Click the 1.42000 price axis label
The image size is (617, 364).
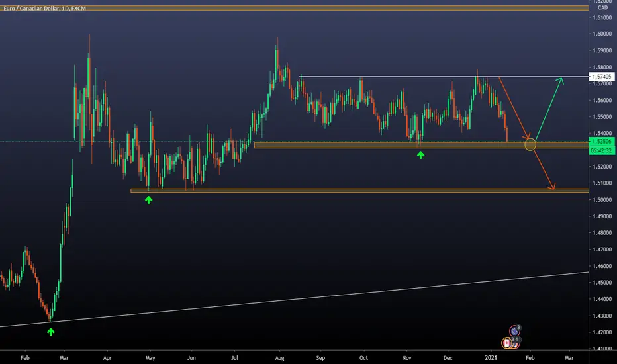coord(602,332)
